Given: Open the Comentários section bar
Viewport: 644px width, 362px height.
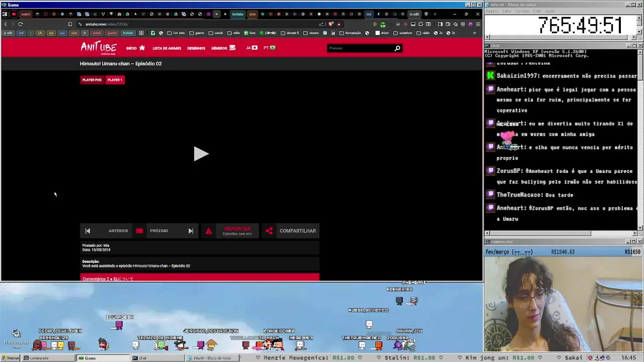Looking at the screenshot, I should 200,278.
